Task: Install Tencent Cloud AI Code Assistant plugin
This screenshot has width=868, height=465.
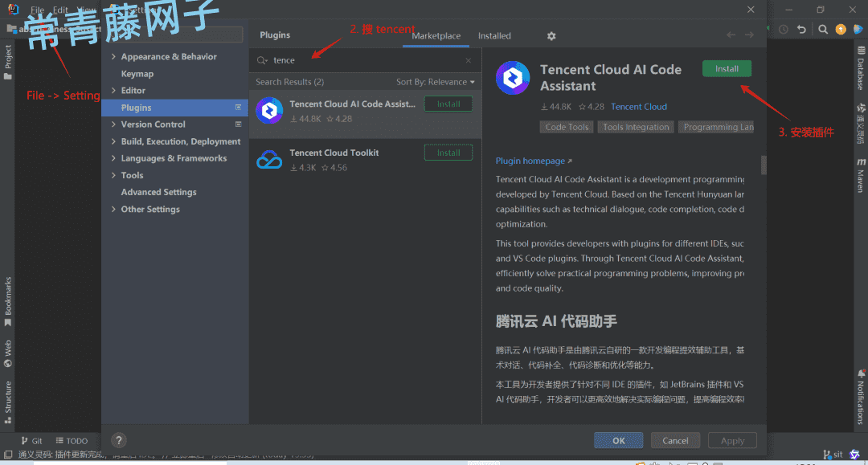Action: [x=727, y=68]
